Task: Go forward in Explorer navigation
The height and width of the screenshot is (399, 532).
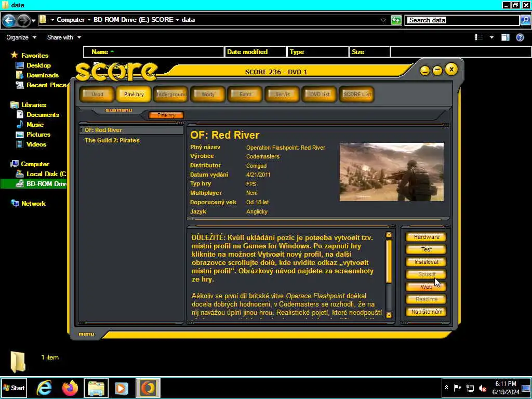Action: click(23, 21)
